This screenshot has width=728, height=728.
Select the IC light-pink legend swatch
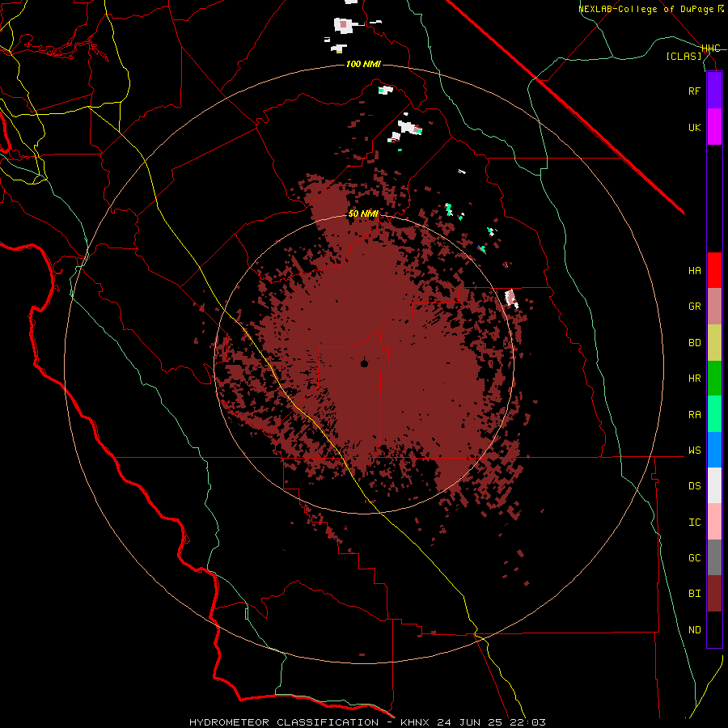tap(714, 522)
